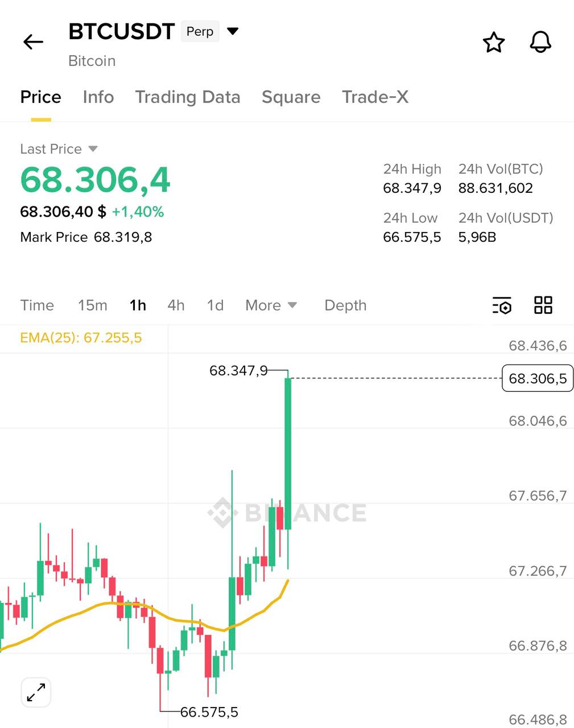Tap the current price marker 68.306,5
Image resolution: width=574 pixels, height=728 pixels.
537,379
